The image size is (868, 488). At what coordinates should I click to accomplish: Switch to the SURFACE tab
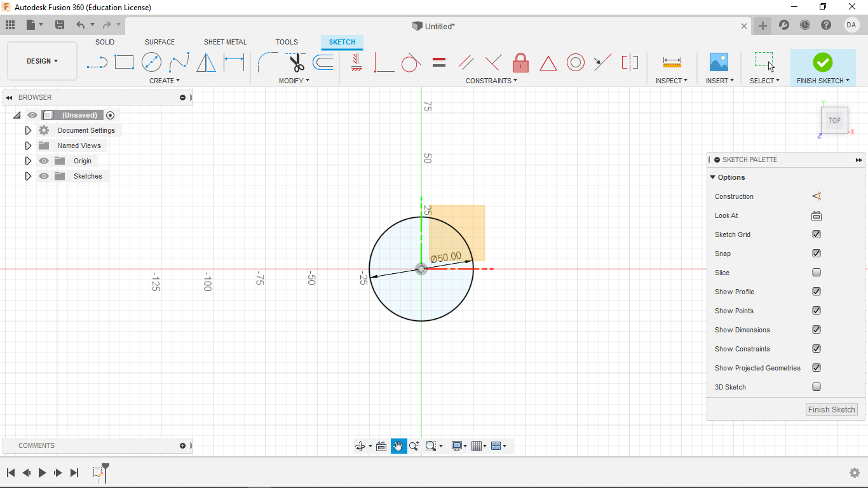click(159, 42)
